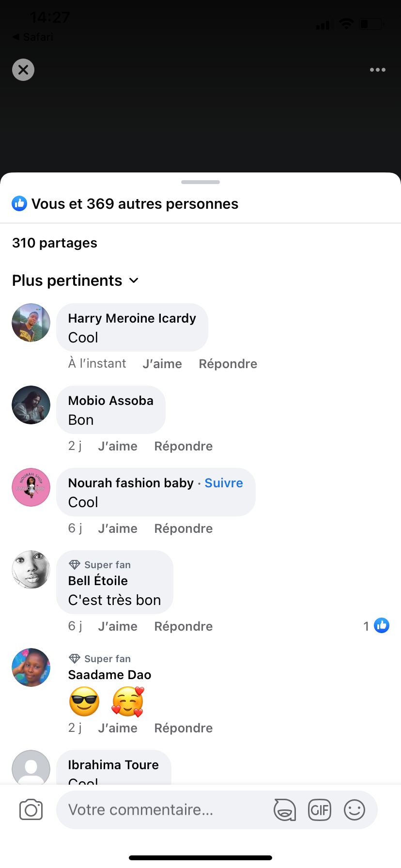Open Mobio Assoba's profile picture
The width and height of the screenshot is (401, 868).
31,405
